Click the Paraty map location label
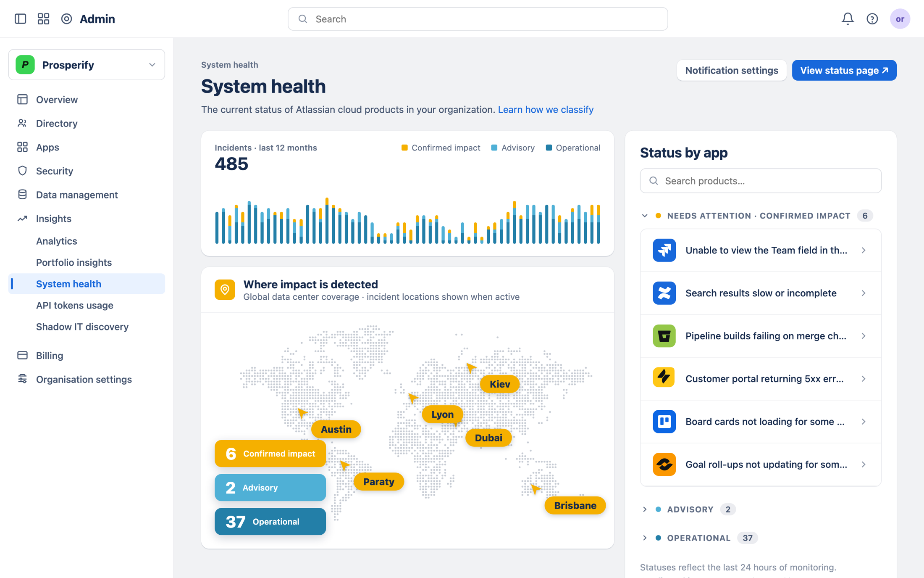Screen dimensions: 924x578 tap(378, 482)
